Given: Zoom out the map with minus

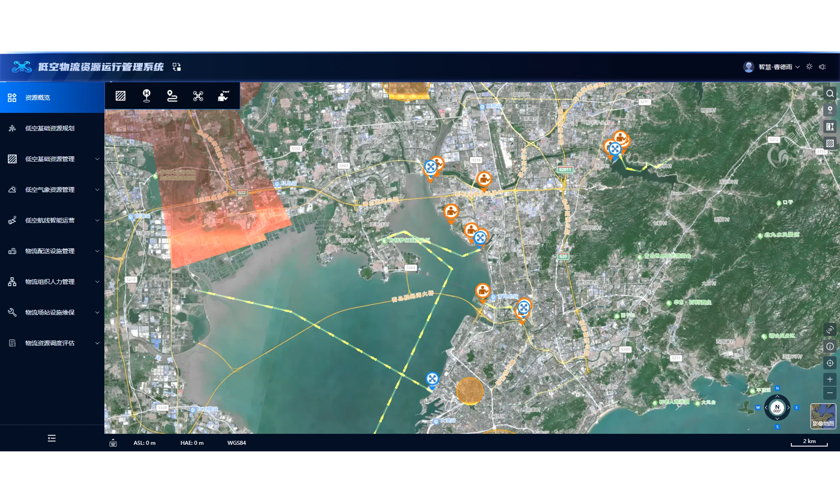Looking at the screenshot, I should [830, 393].
